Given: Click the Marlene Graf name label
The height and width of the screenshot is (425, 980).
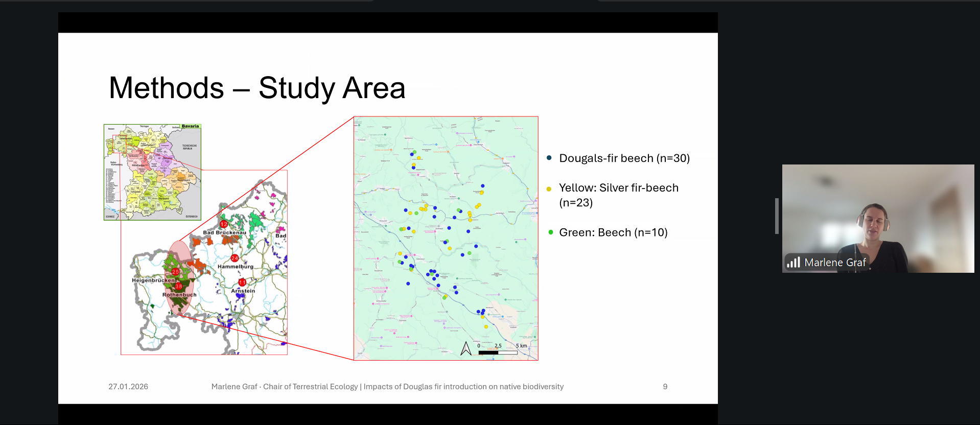Looking at the screenshot, I should click(x=834, y=263).
